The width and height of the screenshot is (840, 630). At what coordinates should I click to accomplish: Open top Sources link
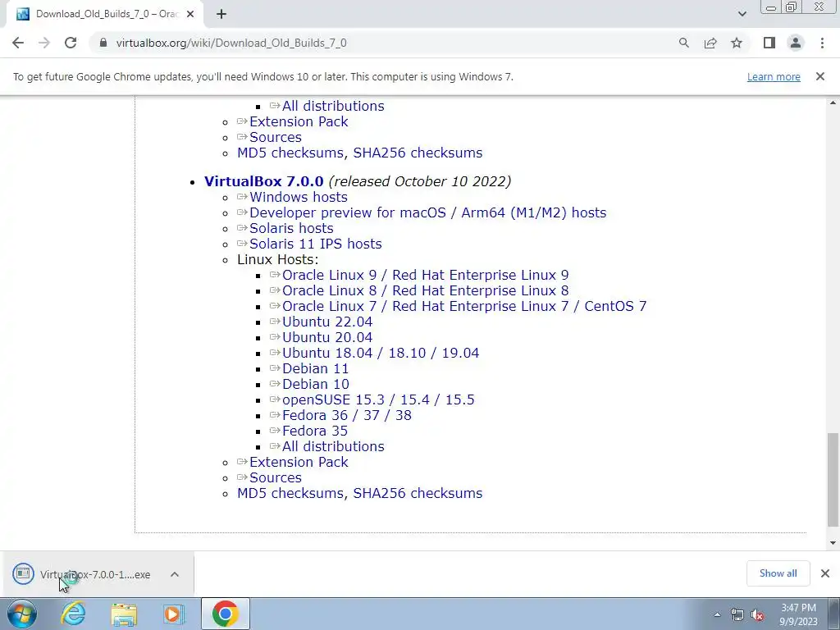click(276, 137)
